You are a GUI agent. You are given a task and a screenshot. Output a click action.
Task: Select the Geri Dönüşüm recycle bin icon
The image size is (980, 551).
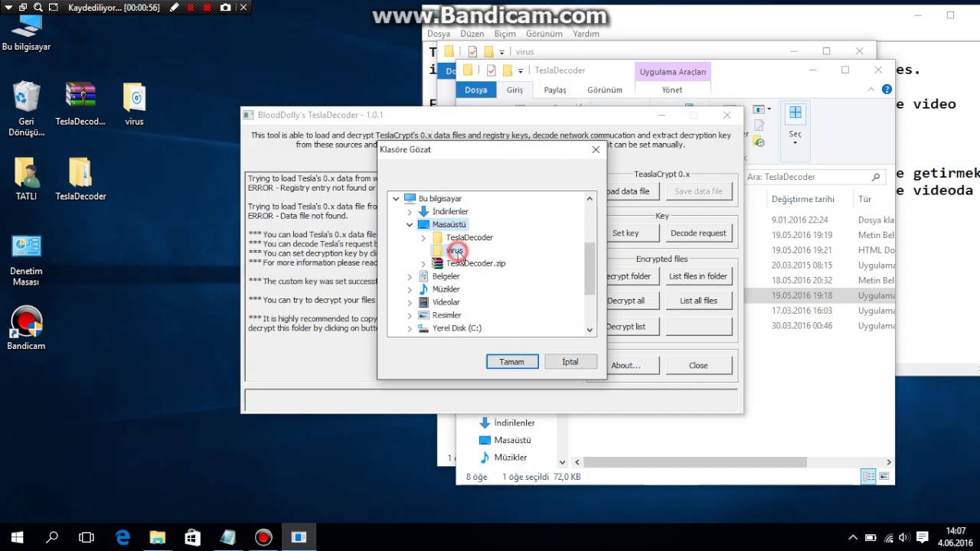(x=27, y=109)
